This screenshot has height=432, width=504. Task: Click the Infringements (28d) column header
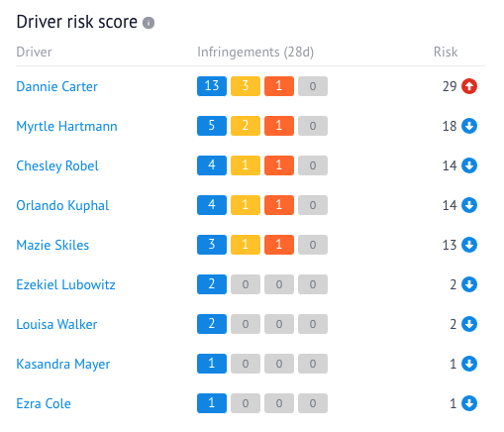click(255, 53)
